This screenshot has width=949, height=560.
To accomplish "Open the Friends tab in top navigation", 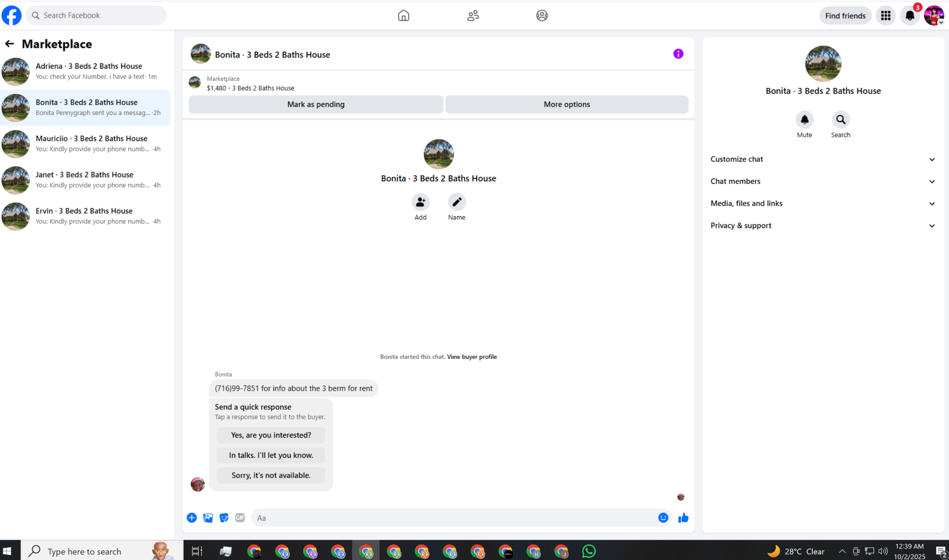I will click(473, 15).
